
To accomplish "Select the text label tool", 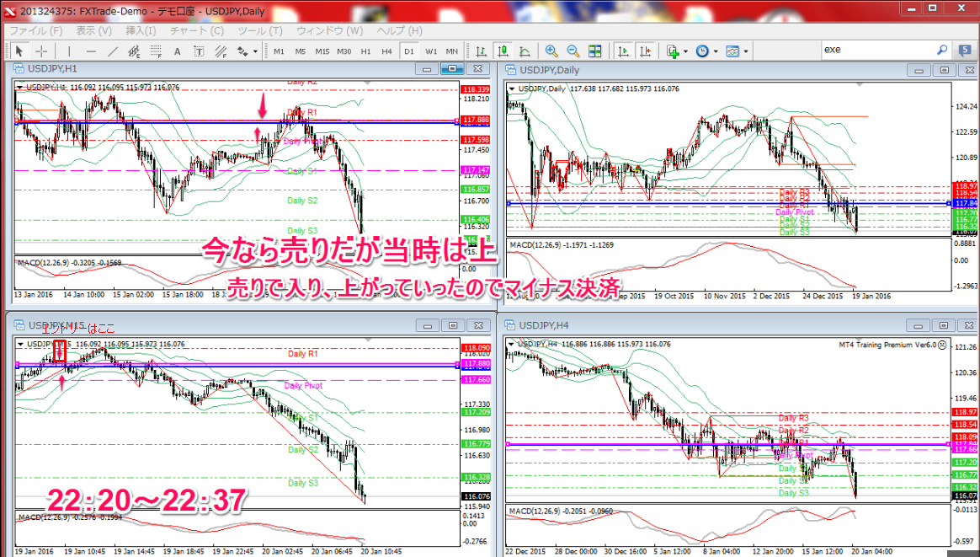I will point(178,51).
